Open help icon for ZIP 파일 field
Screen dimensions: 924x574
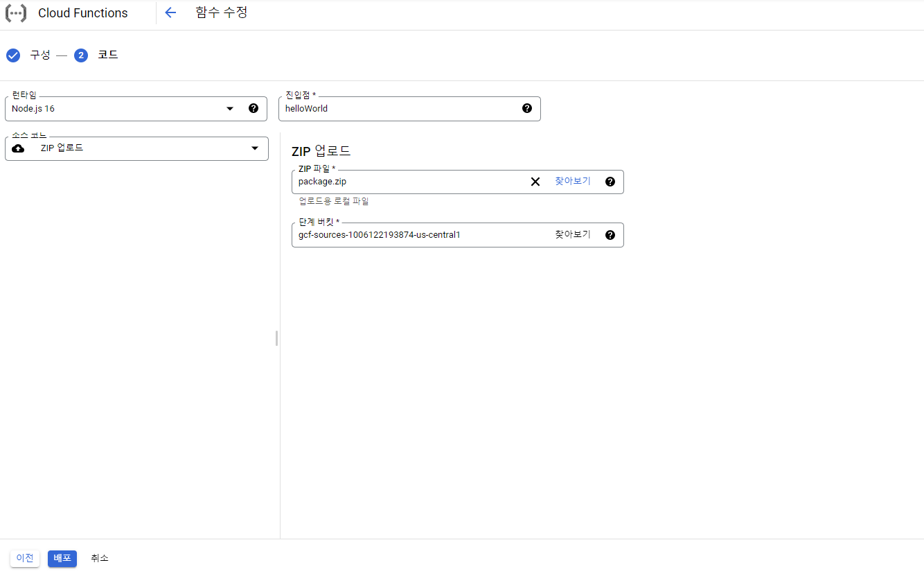coord(610,182)
